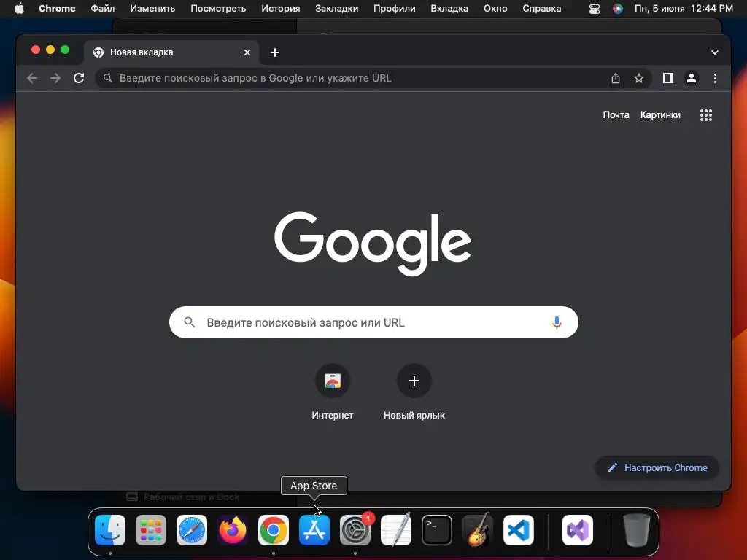Viewport: 747px width, 560px height.
Task: Open the Chrome app menu
Action: point(57,9)
